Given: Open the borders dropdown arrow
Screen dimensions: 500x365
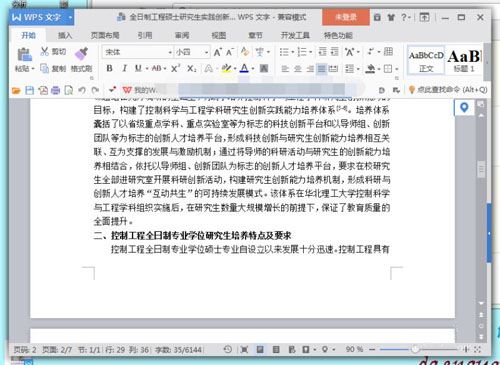Looking at the screenshot, I should pos(397,69).
